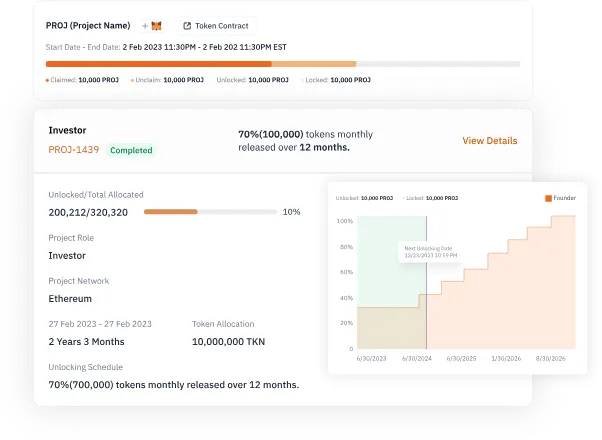This screenshot has height=440, width=602.
Task: Click the plus icon beside MetaMask
Action: [145, 26]
